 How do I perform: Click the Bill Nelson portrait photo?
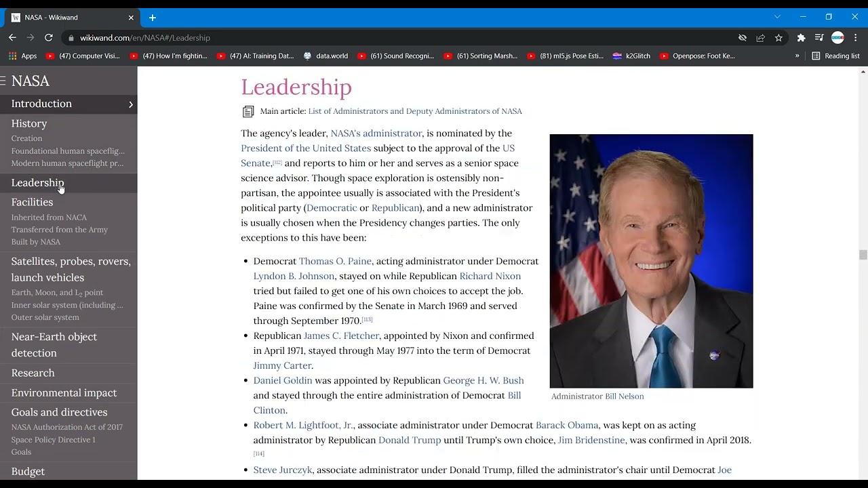tap(651, 261)
